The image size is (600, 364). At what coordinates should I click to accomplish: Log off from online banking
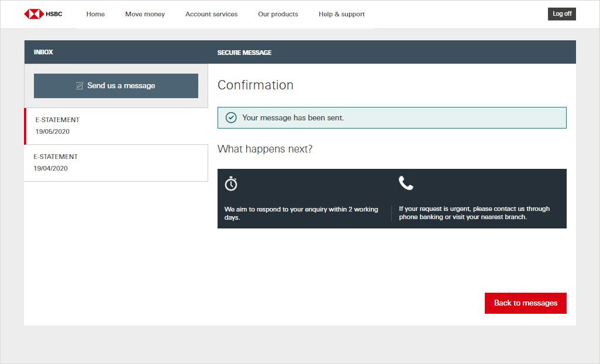pyautogui.click(x=562, y=14)
